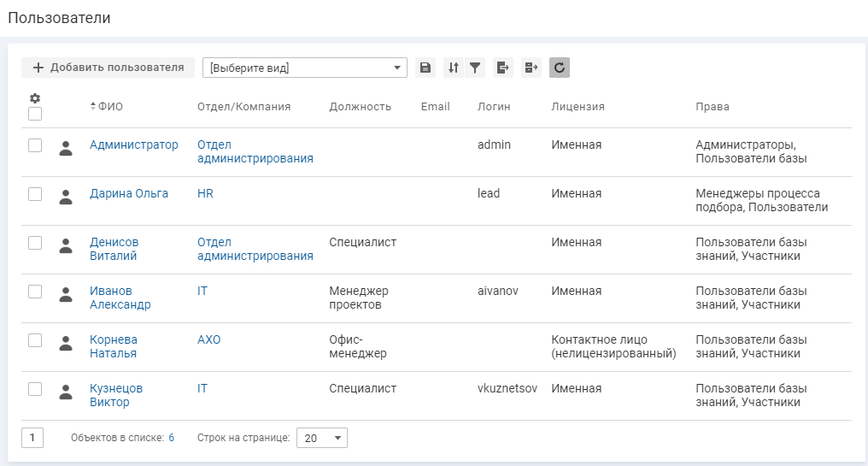Click page number 1 in pagination

(x=32, y=438)
